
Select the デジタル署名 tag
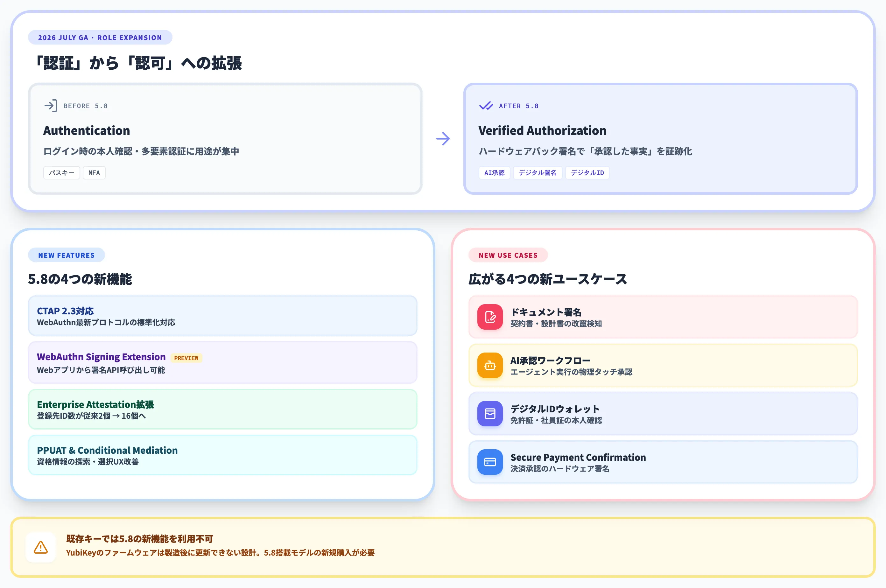tap(538, 173)
